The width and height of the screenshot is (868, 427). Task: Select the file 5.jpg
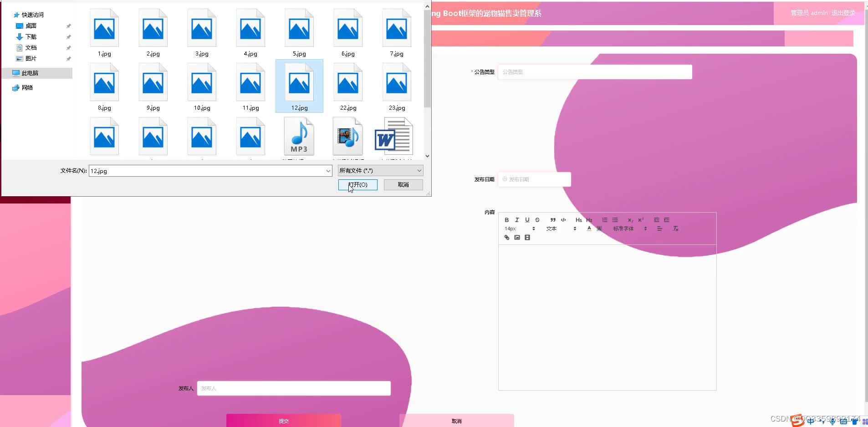click(299, 33)
